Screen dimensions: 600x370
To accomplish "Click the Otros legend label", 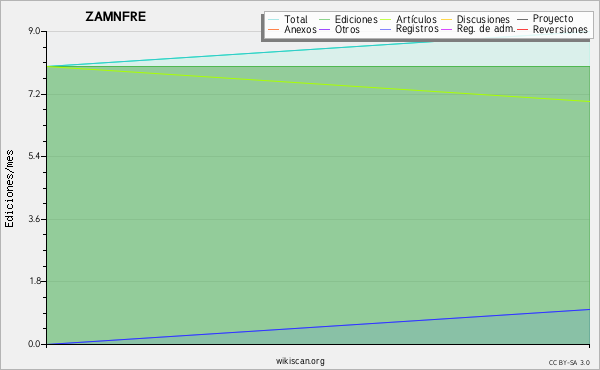I will point(347,29).
